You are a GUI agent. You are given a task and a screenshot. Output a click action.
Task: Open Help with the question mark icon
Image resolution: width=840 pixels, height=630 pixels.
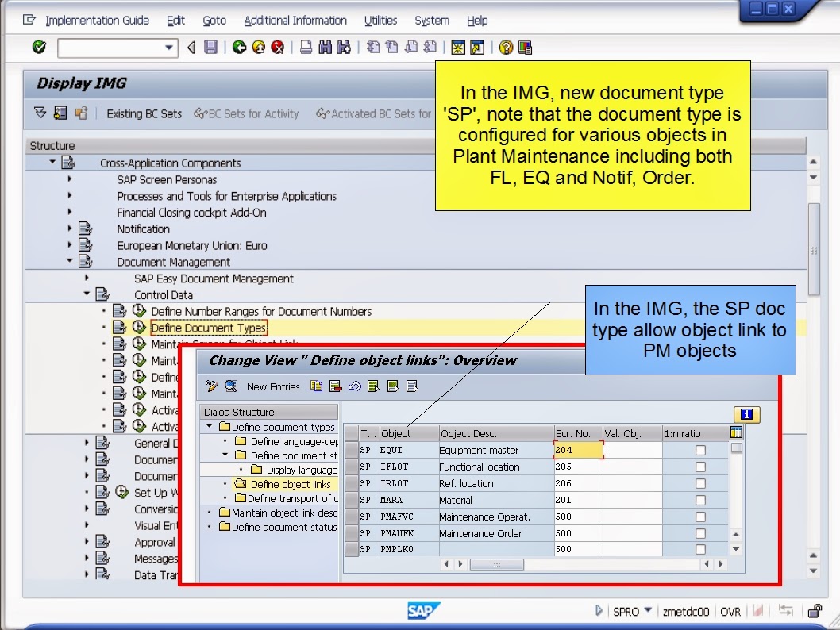click(x=506, y=47)
